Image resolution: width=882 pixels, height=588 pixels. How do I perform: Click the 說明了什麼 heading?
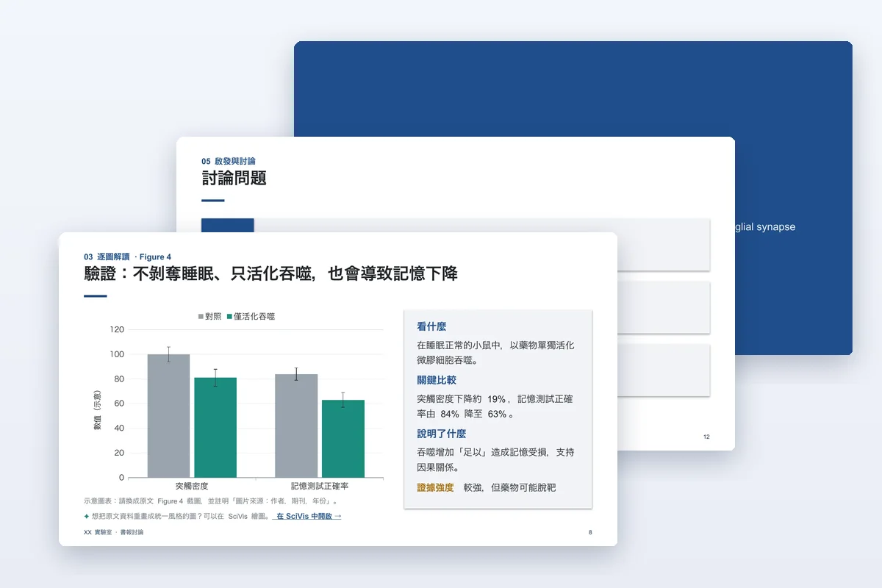[x=441, y=434]
